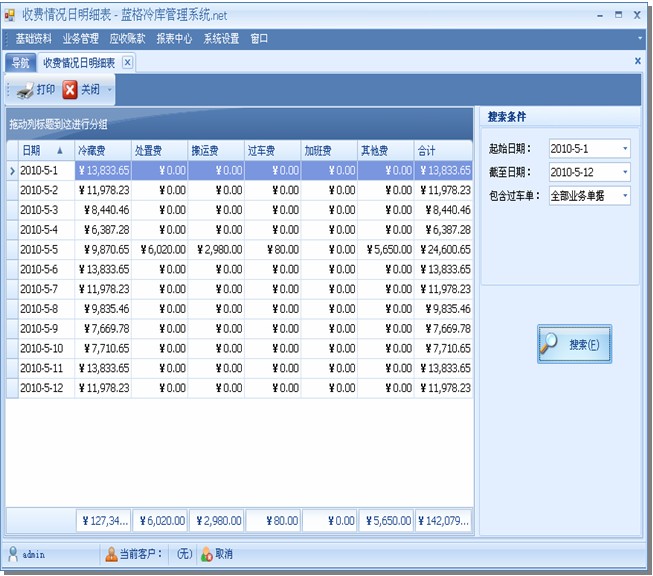The width and height of the screenshot is (653, 576).
Task: Select the row dated 2010-5-1
Action: click(x=239, y=170)
